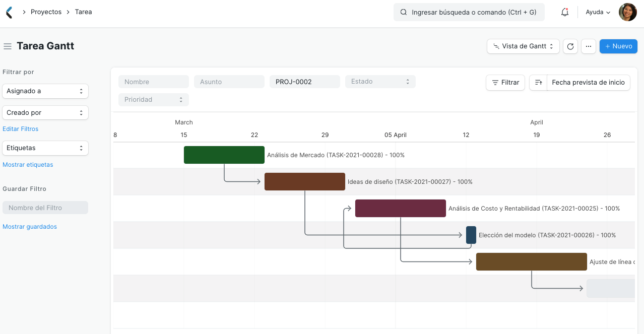Click the PROJ-0002 project filter field
Viewport: 644px width, 334px height.
[x=305, y=82]
